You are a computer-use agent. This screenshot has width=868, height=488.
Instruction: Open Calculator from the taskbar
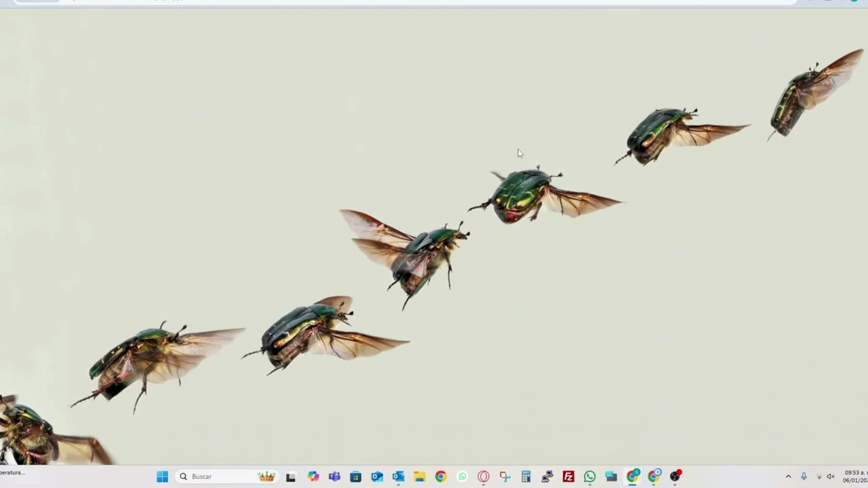[x=526, y=476]
